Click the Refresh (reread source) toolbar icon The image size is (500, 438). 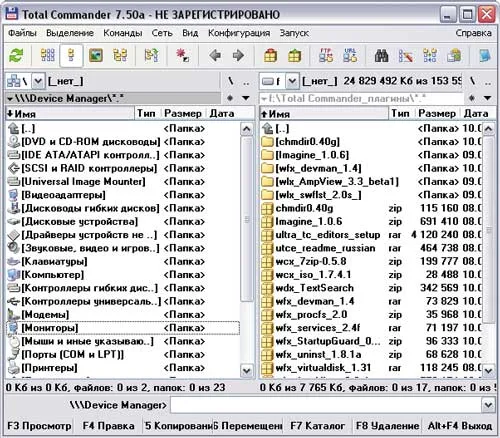[16, 55]
